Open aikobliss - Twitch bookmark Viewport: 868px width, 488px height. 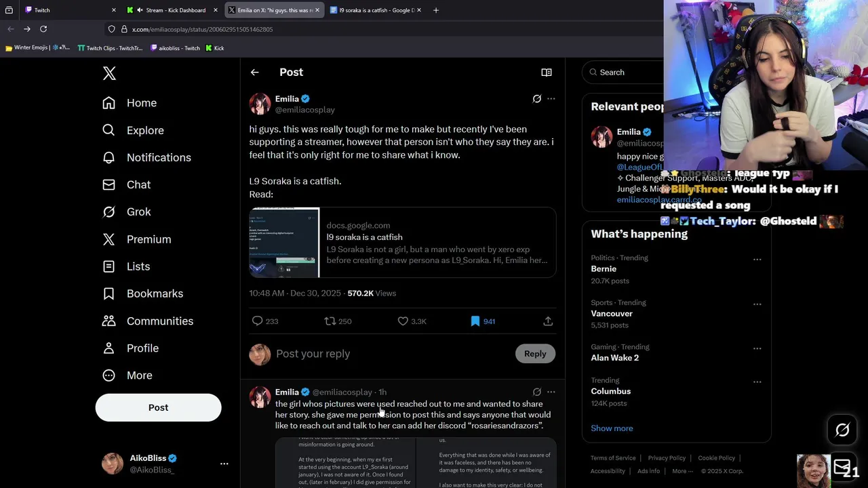point(175,48)
